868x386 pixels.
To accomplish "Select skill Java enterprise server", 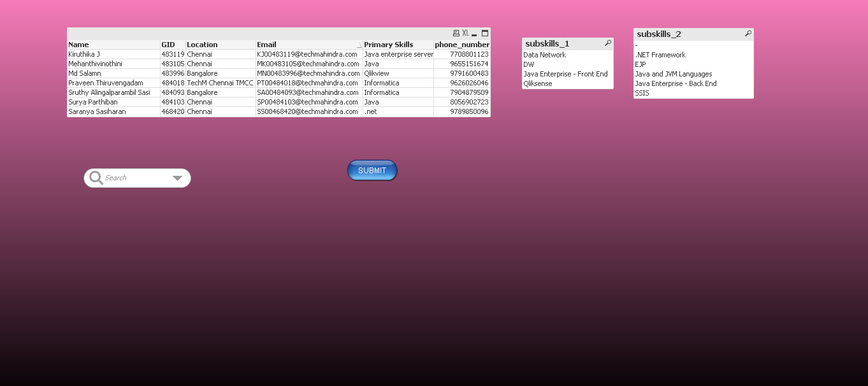I will [x=398, y=54].
